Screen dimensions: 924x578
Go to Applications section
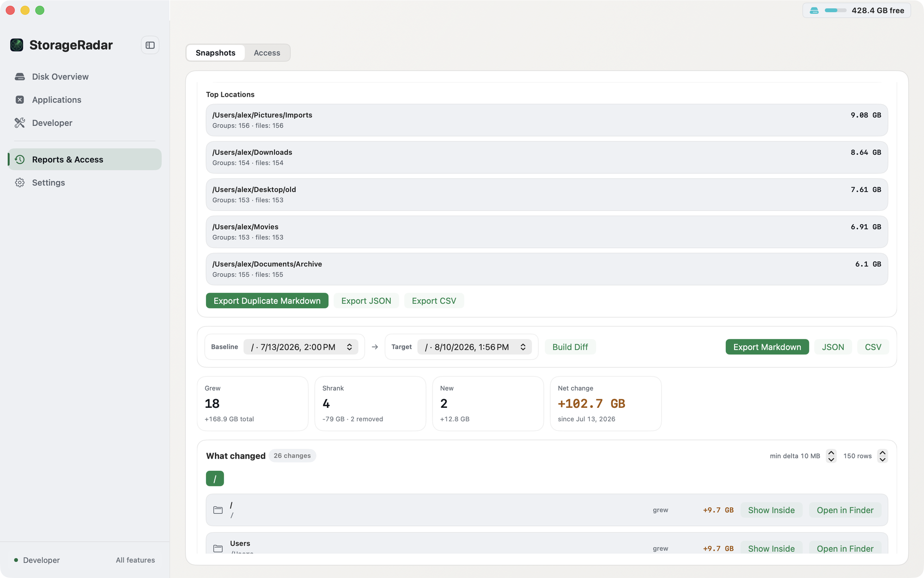click(85, 100)
